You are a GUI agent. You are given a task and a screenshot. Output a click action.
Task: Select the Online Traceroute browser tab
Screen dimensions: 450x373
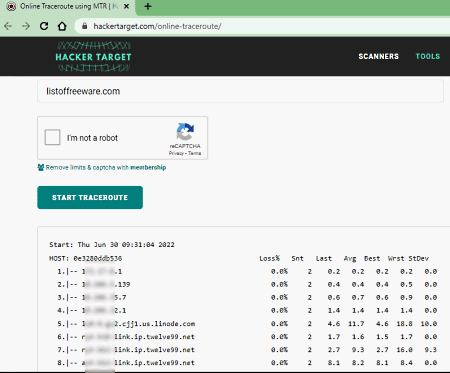68,7
